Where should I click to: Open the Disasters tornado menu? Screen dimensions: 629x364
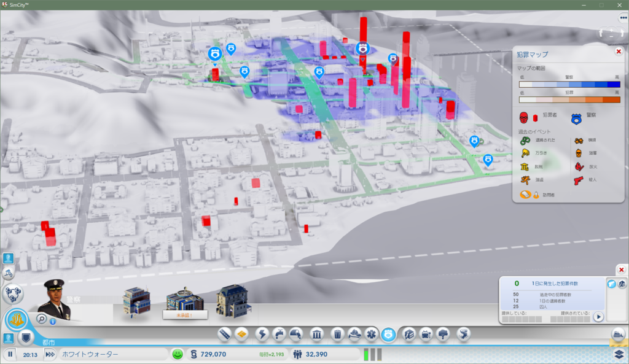(464, 334)
